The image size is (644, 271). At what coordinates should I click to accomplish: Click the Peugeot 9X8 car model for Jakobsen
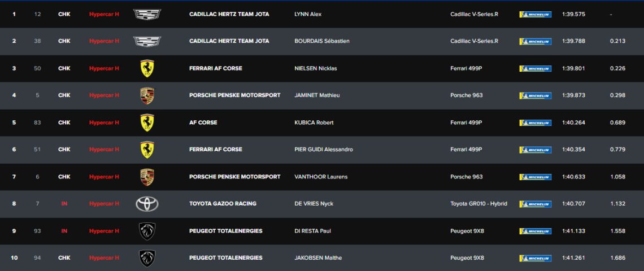(467, 258)
